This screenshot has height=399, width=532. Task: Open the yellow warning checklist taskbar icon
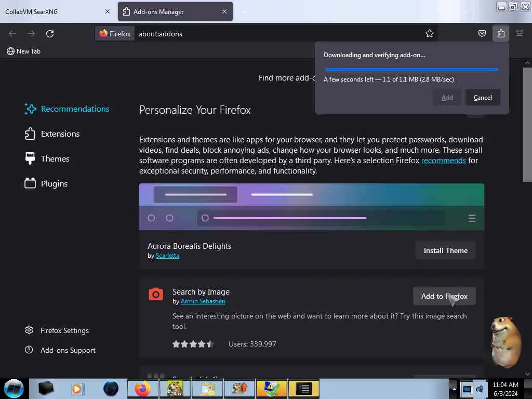tap(271, 389)
